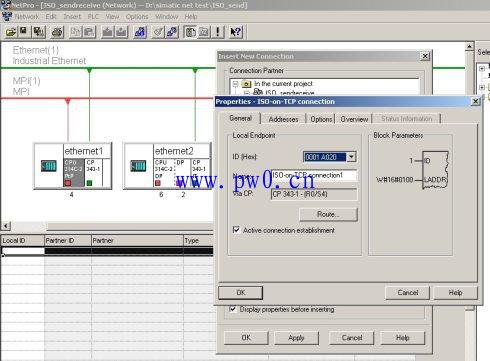The height and width of the screenshot is (361, 490).
Task: Switch to the Addresses tab
Action: coord(283,119)
